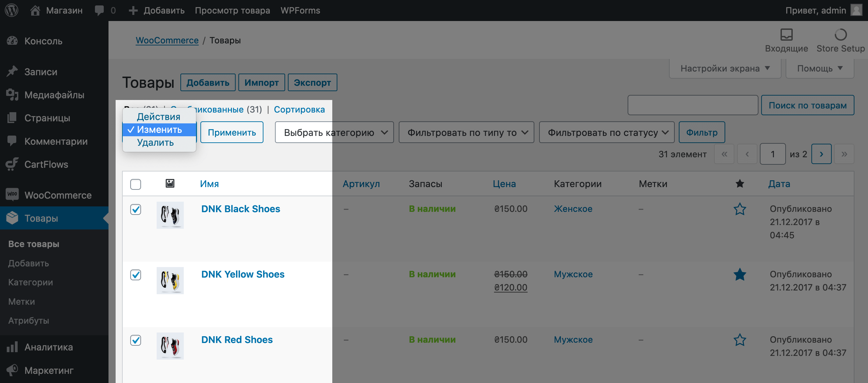Viewport: 868px width, 383px height.
Task: Click the WordPress logo icon
Action: 12,11
